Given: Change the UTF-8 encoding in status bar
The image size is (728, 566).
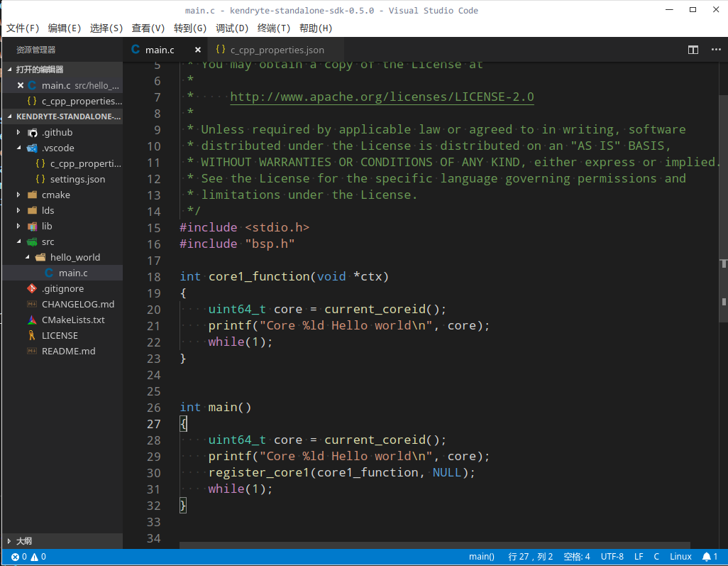Looking at the screenshot, I should tap(612, 557).
